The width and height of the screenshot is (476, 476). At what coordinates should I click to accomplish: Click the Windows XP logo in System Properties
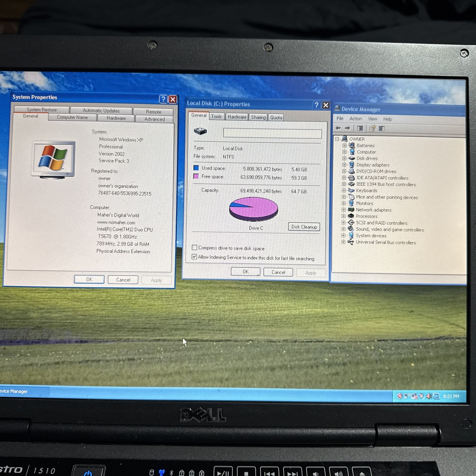(54, 160)
